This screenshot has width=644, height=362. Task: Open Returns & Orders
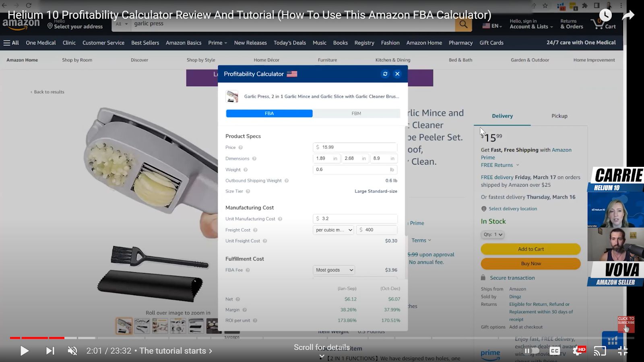coord(572,24)
